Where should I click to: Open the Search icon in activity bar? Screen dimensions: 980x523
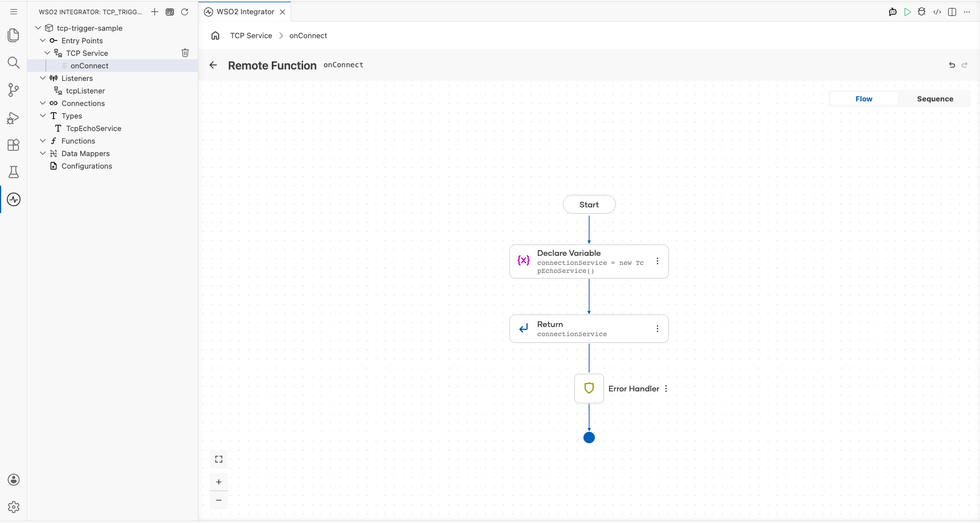point(14,63)
